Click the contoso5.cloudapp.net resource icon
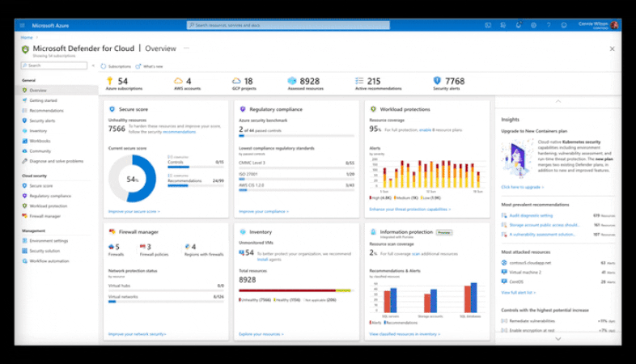The image size is (636, 364). (x=504, y=263)
